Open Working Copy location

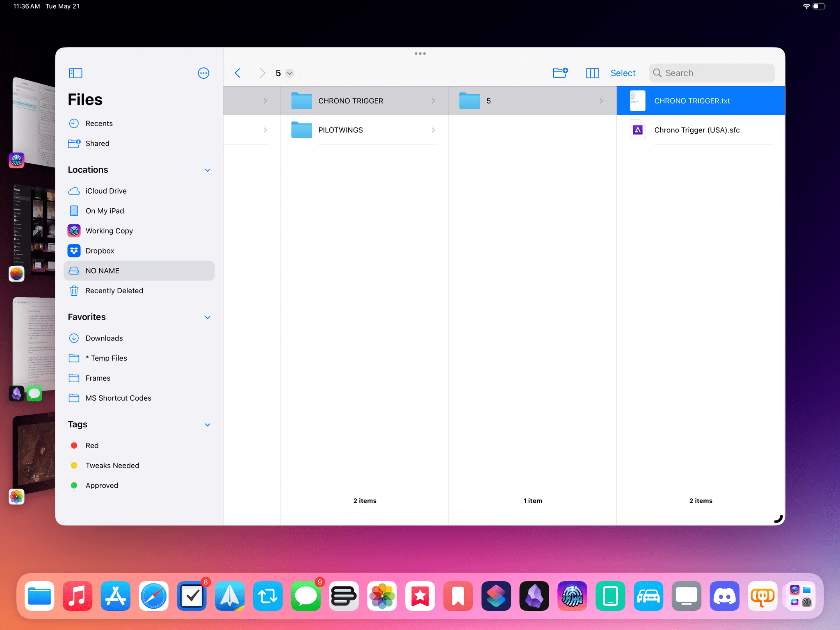pos(139,231)
